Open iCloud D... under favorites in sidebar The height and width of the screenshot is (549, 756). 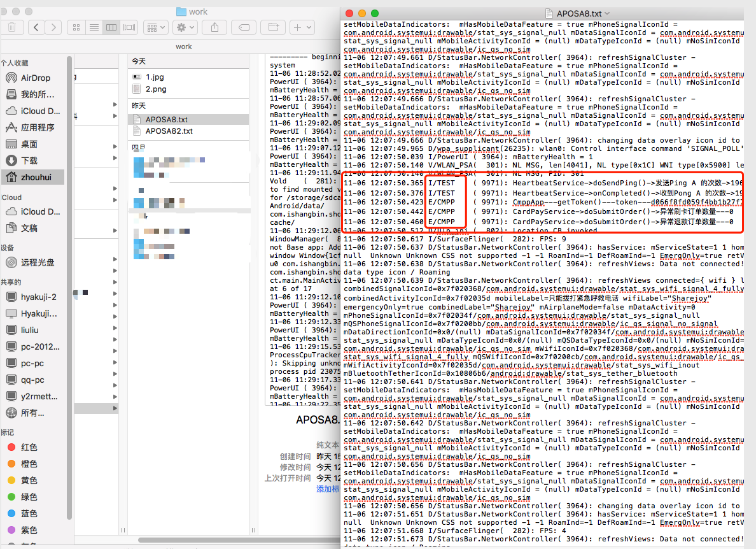point(34,110)
